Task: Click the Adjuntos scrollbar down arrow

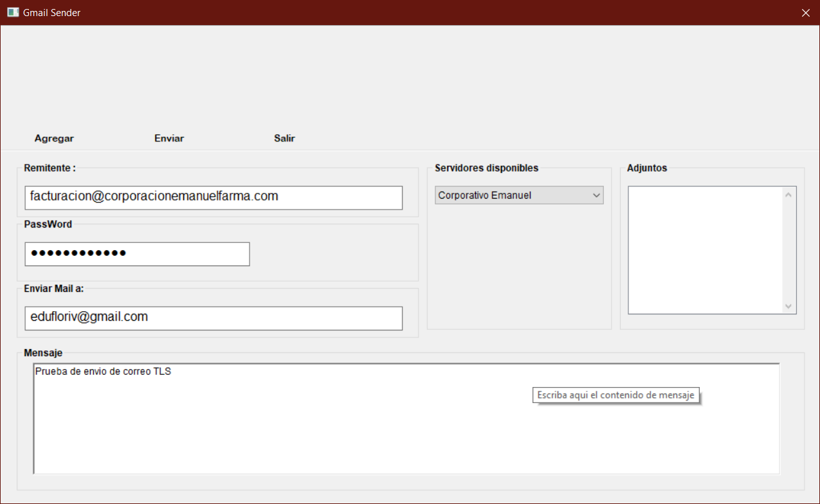Action: tap(788, 307)
